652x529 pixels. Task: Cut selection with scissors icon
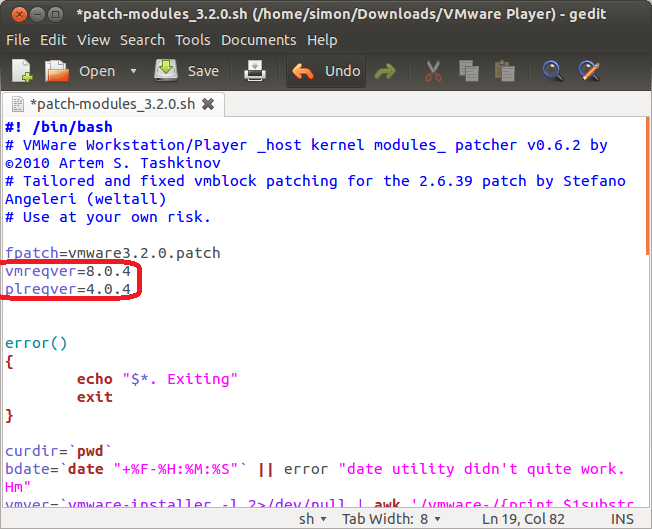coord(433,71)
